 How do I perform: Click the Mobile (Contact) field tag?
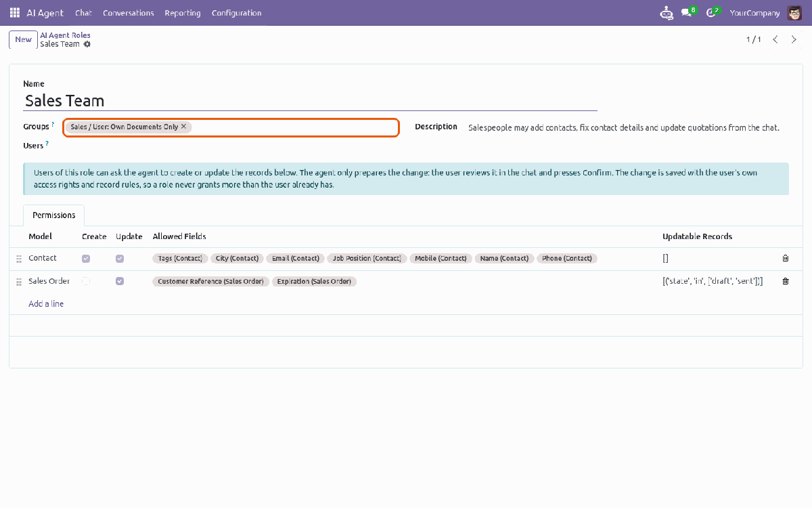coord(441,259)
